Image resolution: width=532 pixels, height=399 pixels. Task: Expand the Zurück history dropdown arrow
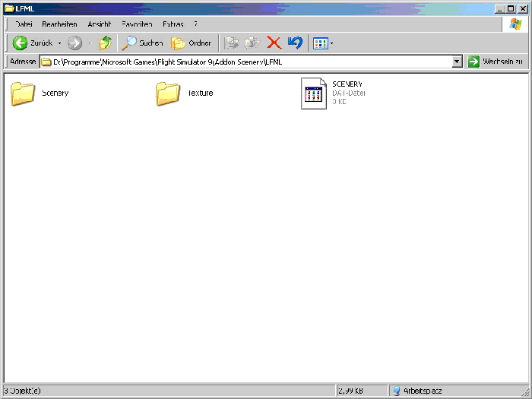(59, 43)
